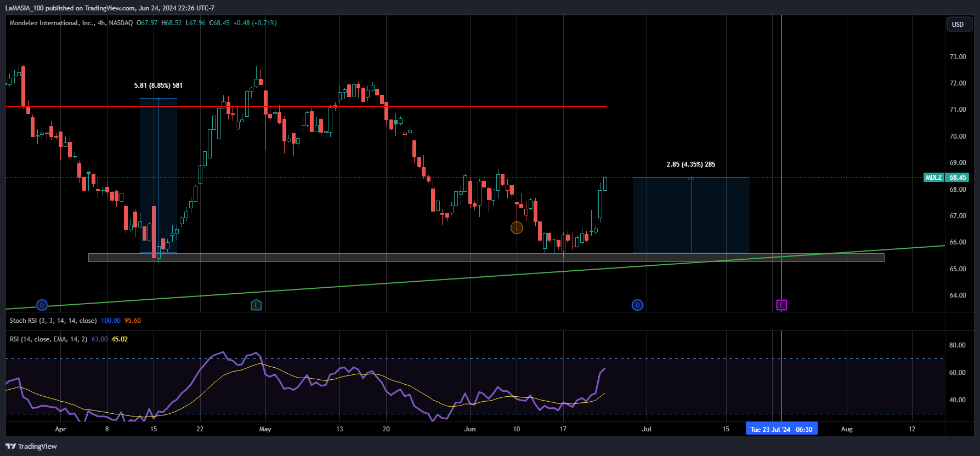Click the green ascending trendline

[475, 277]
